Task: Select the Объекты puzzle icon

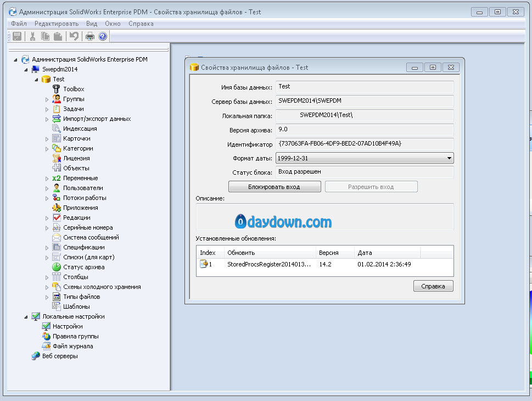Action: click(x=57, y=168)
